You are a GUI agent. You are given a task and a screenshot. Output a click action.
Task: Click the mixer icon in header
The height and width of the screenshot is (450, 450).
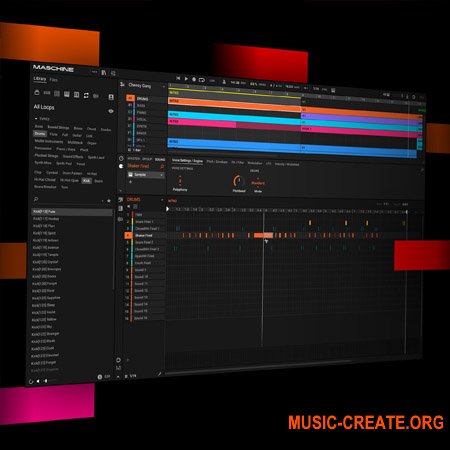coord(113,73)
